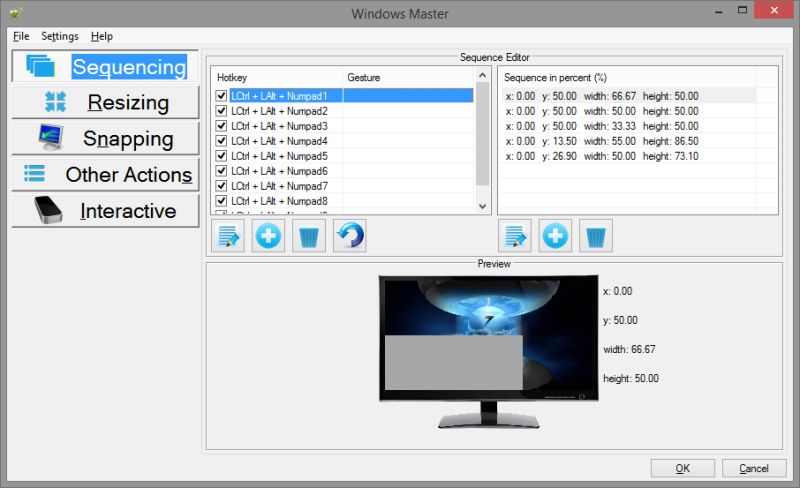
Task: Click the blue undo arrow icon
Action: [x=349, y=236]
